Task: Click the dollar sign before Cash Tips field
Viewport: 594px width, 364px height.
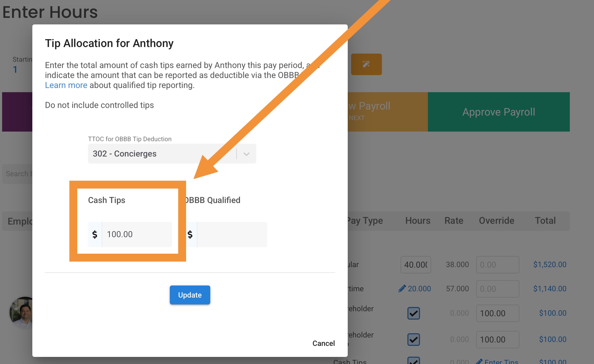Action: pos(95,234)
